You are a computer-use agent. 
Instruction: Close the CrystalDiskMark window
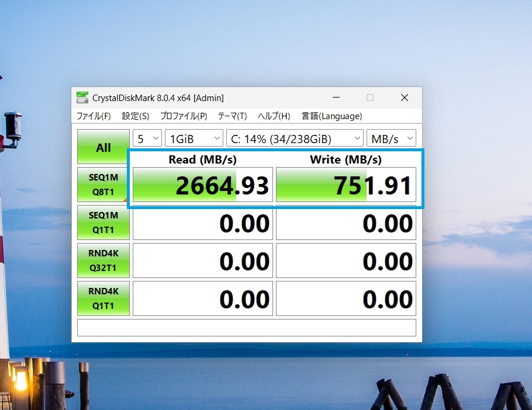point(405,98)
